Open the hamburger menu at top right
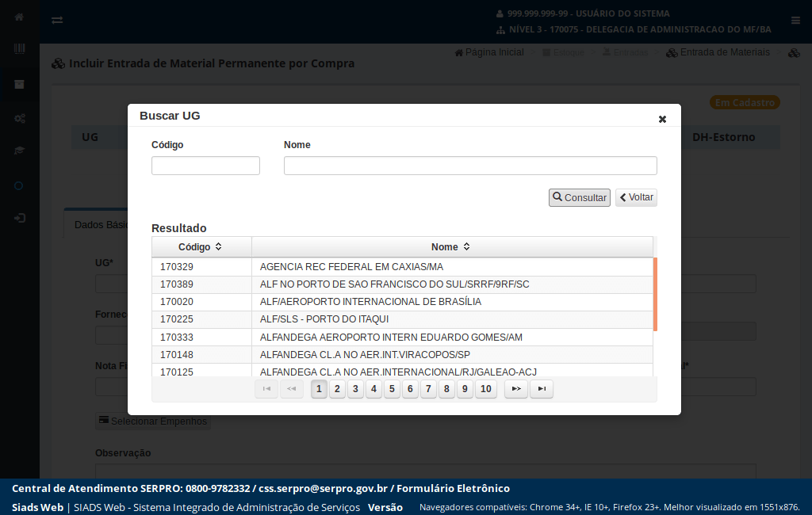 click(795, 21)
